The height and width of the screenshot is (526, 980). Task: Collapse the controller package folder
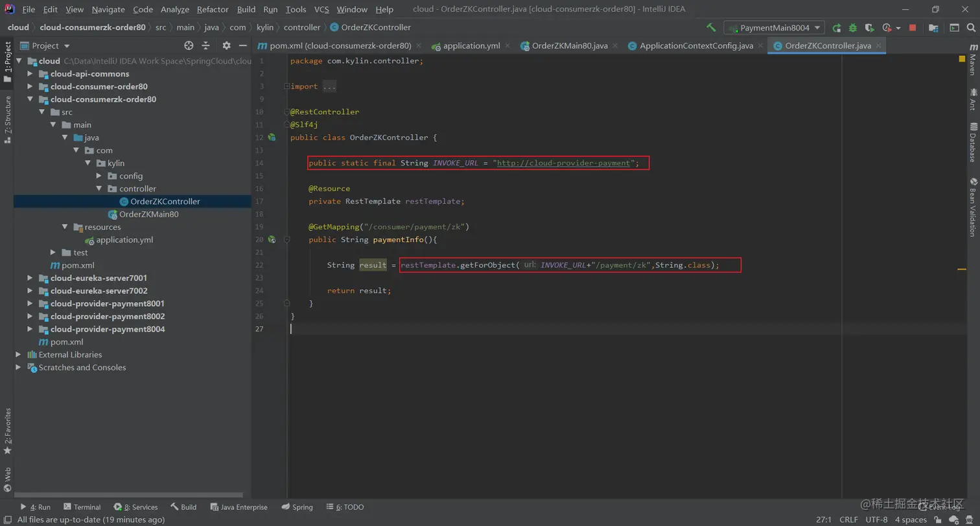[99, 189]
